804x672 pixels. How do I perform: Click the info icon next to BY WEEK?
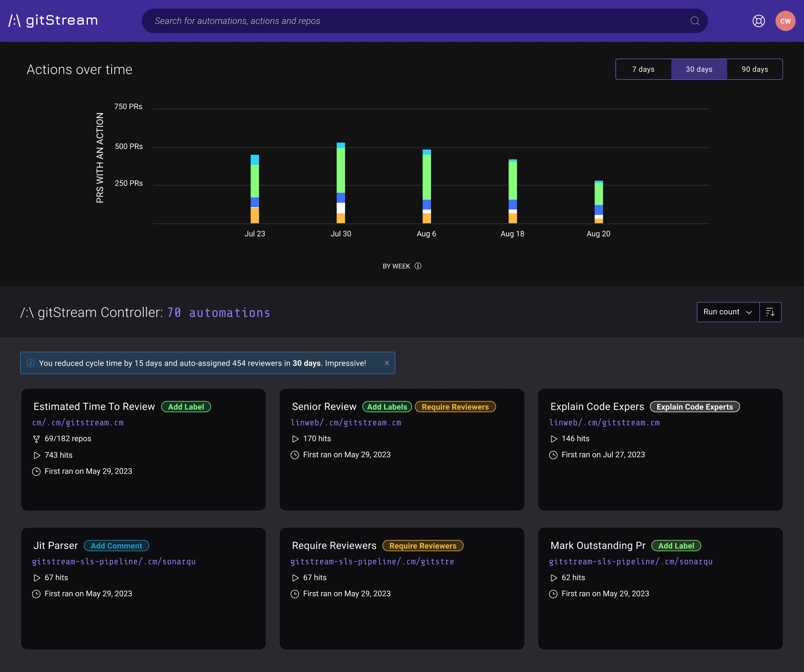[x=418, y=266]
